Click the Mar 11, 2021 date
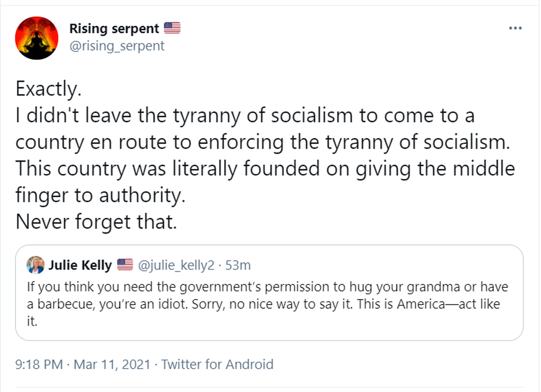Screen dimensions: 541x392 coord(112,364)
